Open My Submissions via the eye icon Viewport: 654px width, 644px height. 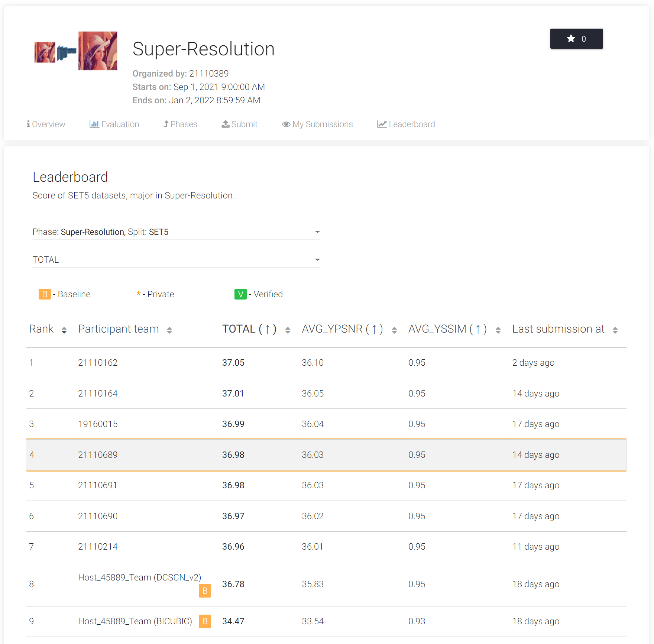tap(286, 124)
